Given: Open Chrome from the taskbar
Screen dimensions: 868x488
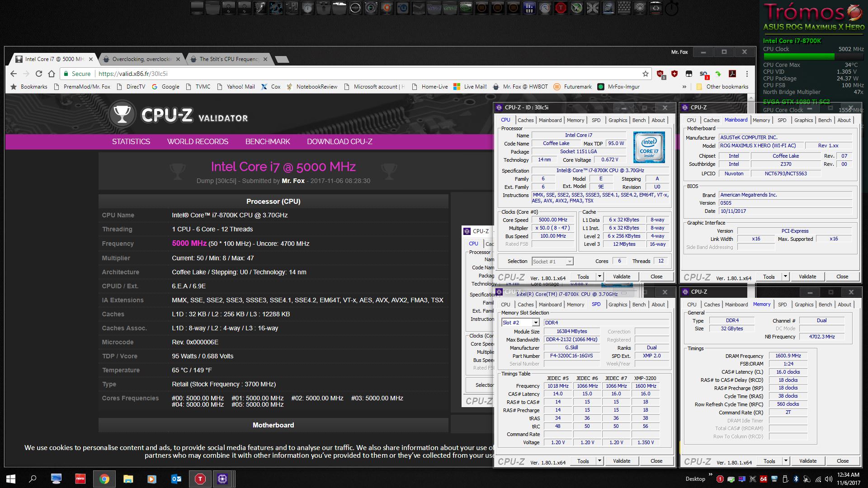Looking at the screenshot, I should point(104,479).
